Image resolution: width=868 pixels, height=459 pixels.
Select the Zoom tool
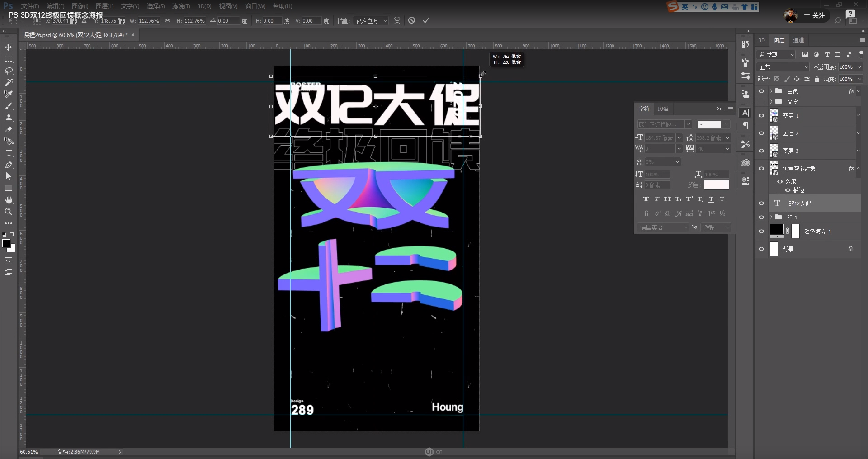click(9, 212)
